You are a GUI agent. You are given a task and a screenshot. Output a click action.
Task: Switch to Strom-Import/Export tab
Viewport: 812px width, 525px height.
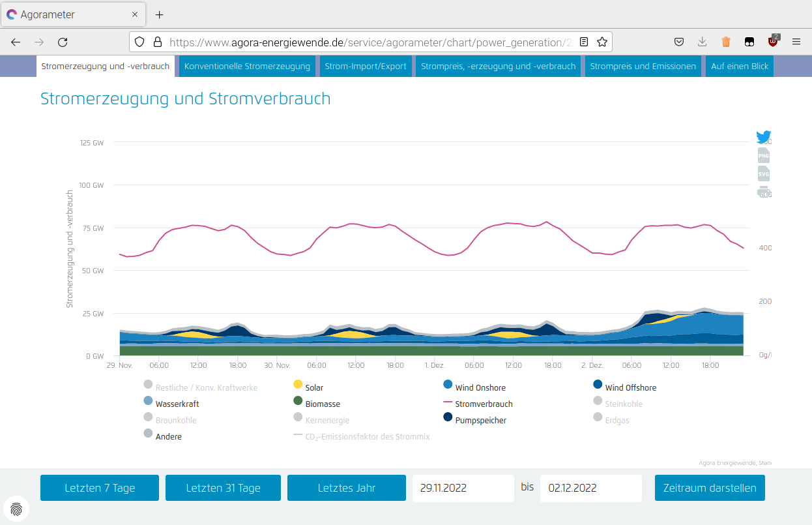pos(365,66)
